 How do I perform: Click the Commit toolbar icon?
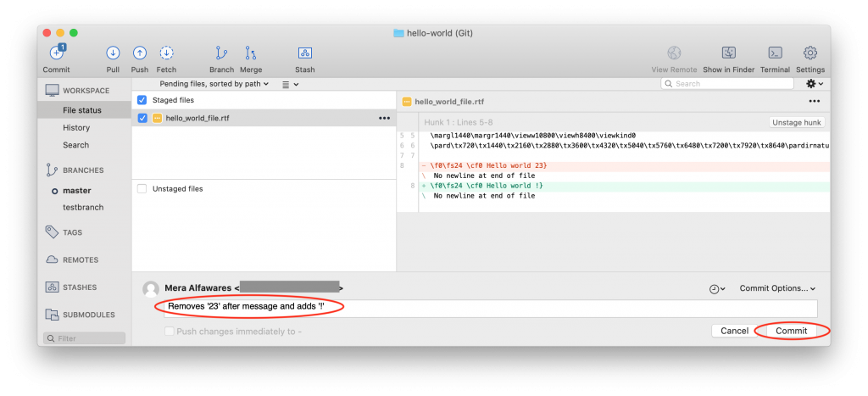click(x=56, y=54)
